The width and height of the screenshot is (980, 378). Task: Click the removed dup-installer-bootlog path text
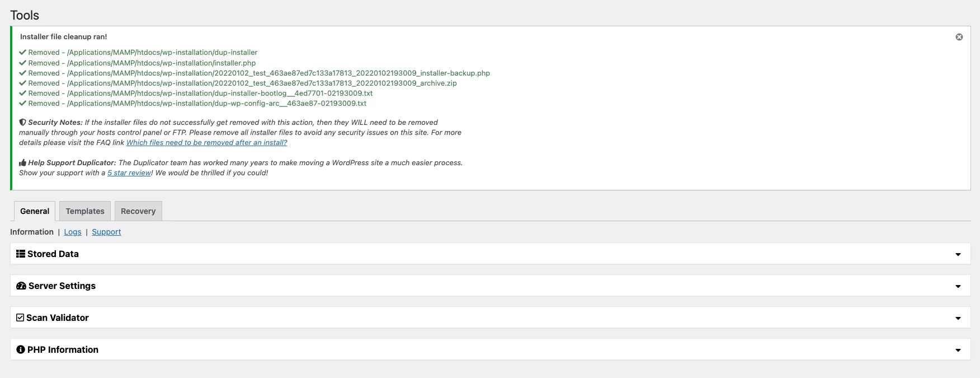220,93
